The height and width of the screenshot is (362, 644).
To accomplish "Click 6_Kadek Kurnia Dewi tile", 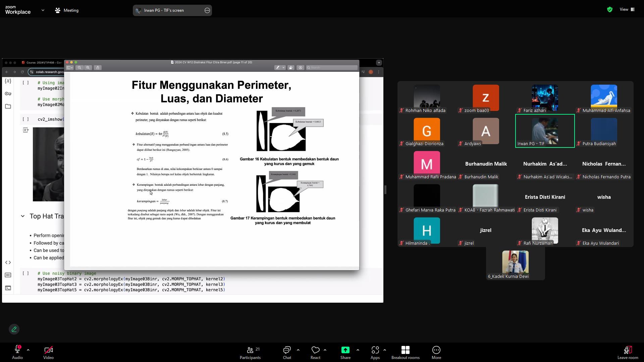I will (515, 263).
